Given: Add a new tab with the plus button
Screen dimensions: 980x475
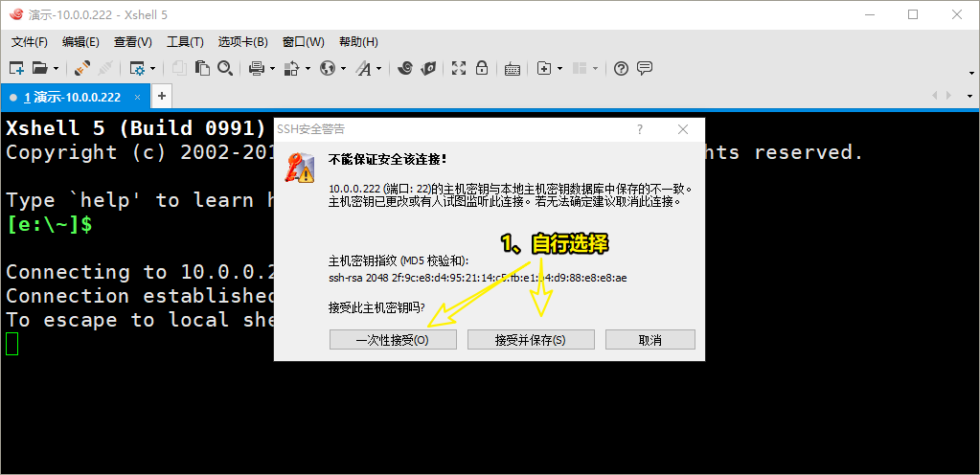Looking at the screenshot, I should (162, 96).
